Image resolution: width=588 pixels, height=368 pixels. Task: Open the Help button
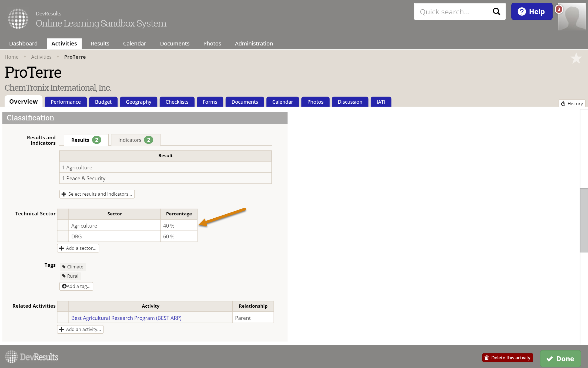[532, 12]
